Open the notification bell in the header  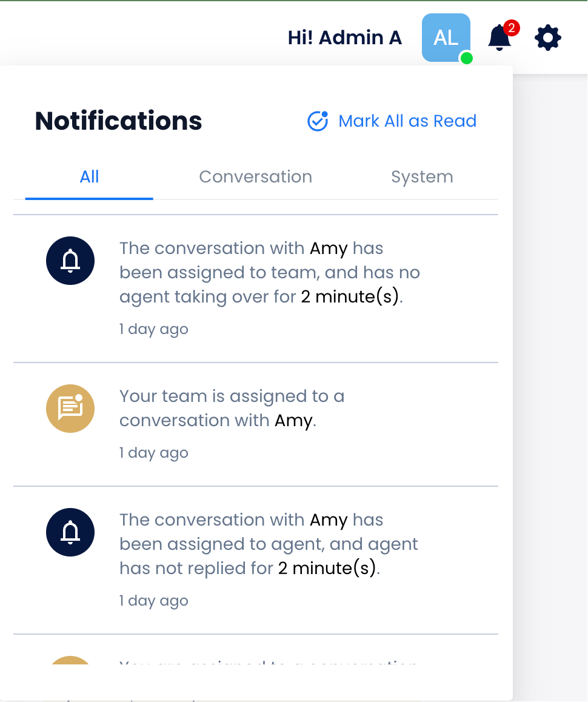tap(499, 39)
